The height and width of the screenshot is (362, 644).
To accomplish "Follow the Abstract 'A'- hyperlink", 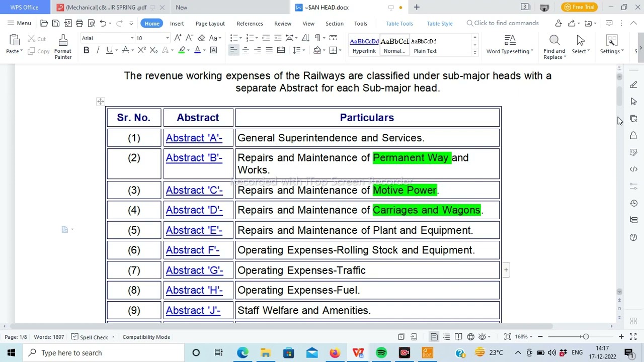I will pos(194,138).
